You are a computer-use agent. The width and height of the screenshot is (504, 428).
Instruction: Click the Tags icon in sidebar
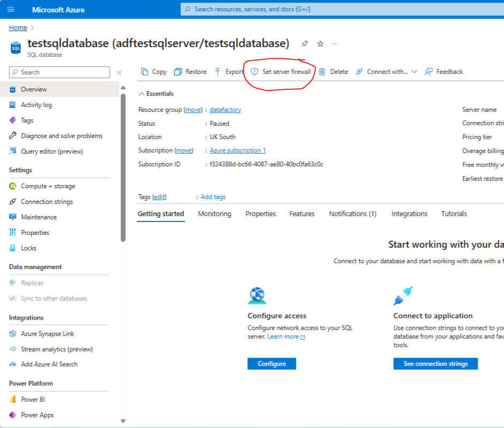[x=12, y=120]
